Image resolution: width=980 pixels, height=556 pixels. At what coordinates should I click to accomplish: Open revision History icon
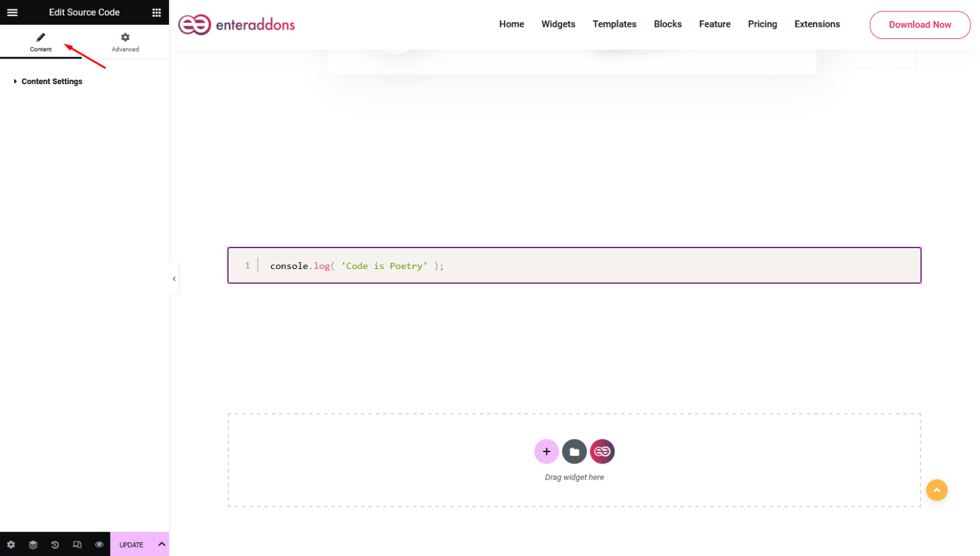coord(55,545)
